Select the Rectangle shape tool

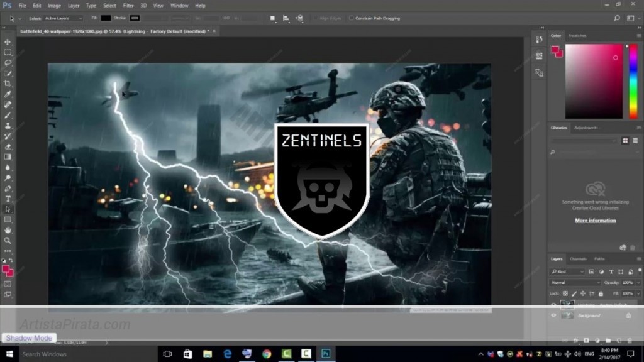pos(8,220)
